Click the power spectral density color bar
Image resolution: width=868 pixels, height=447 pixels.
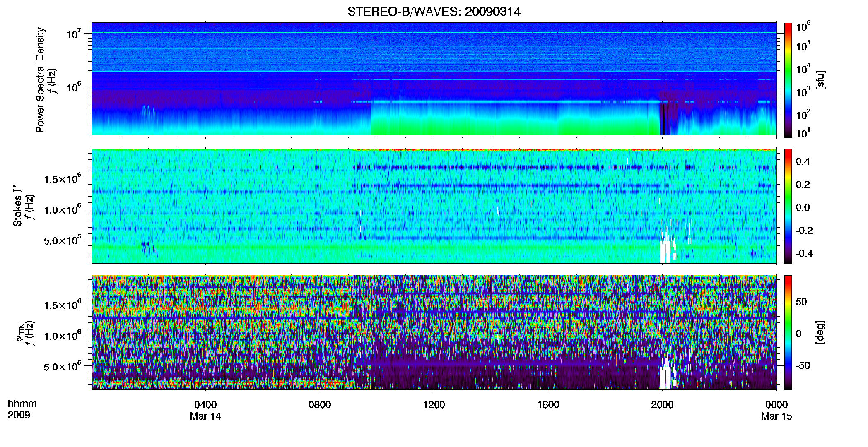pyautogui.click(x=788, y=80)
